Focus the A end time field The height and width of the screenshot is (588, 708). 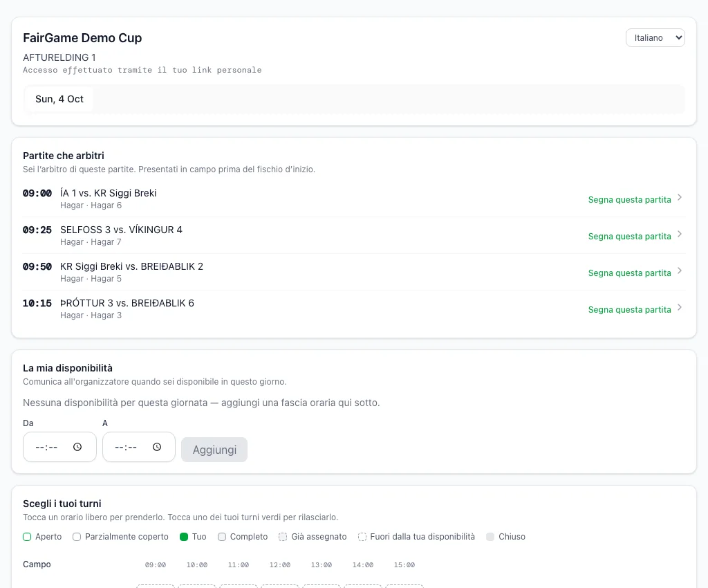[x=139, y=447]
